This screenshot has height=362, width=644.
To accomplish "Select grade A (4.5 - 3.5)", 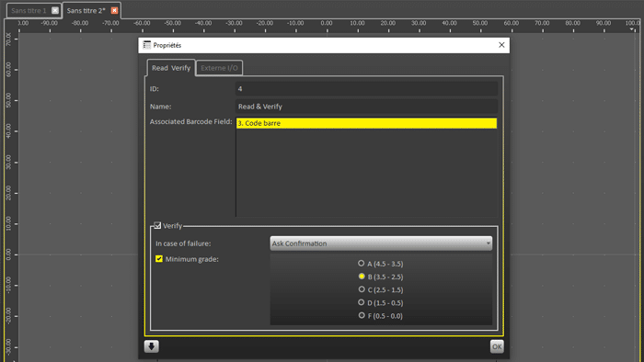I will click(361, 263).
